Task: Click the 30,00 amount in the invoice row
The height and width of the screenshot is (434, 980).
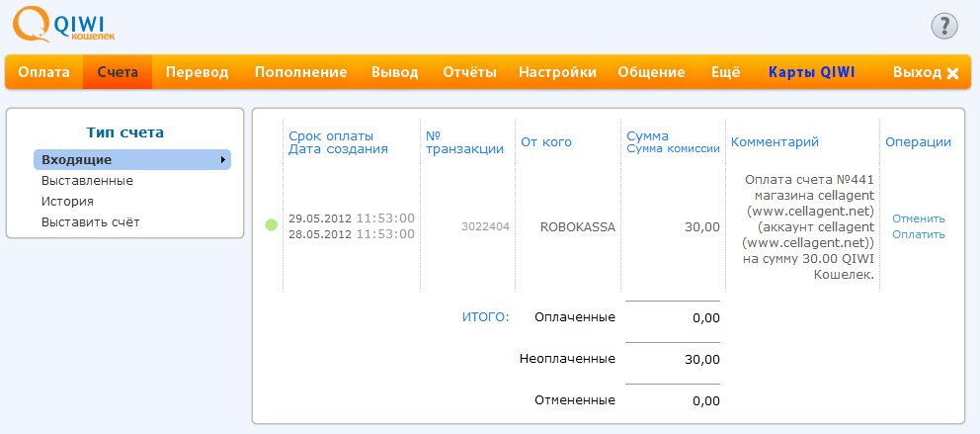Action: (702, 227)
